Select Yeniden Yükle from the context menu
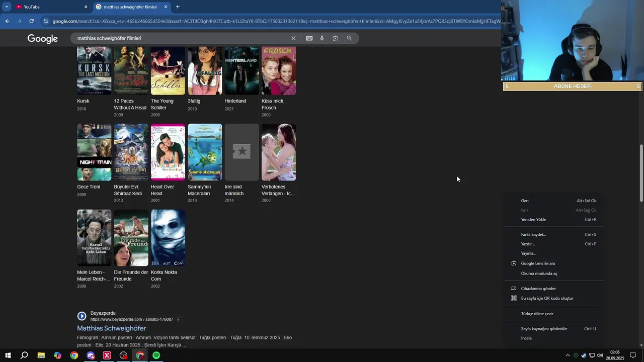Screen dimensions: 644x362 (553, 220)
